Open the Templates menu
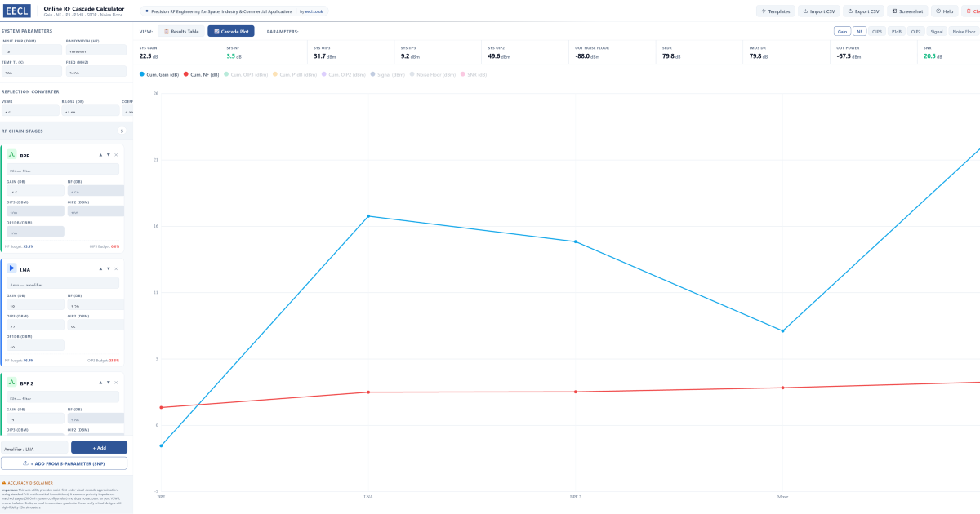Screen dimensions: 980x514 click(x=776, y=11)
